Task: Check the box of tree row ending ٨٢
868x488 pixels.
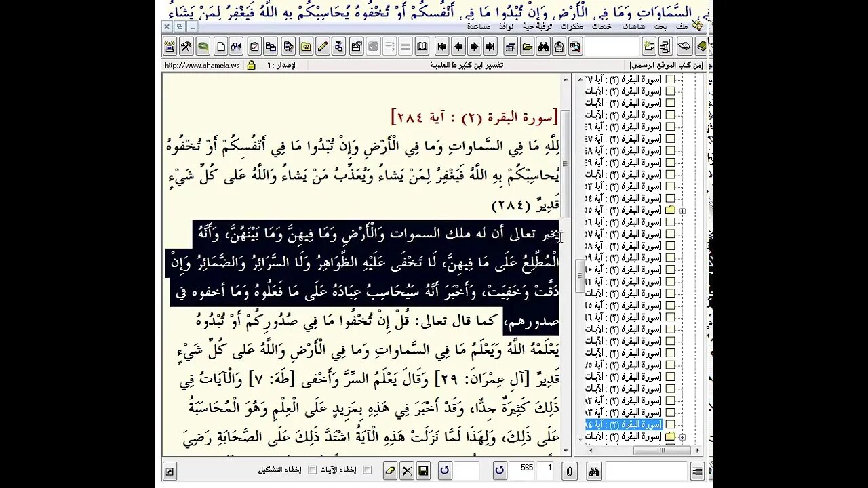Action: tap(670, 401)
